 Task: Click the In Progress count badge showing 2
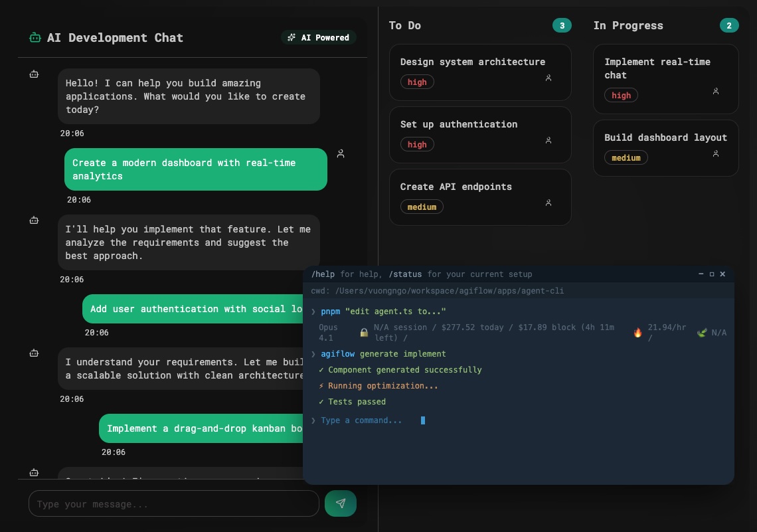click(x=729, y=25)
